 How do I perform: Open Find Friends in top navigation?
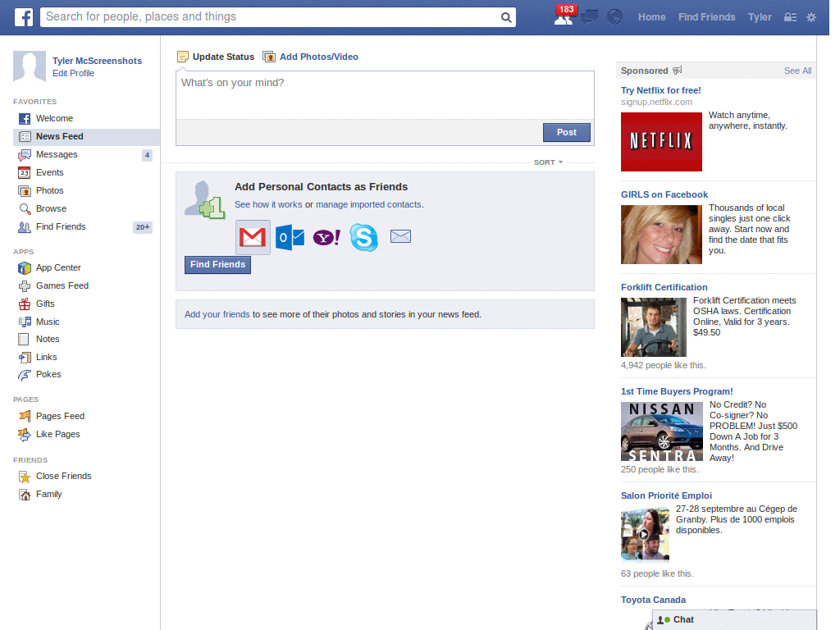706,17
